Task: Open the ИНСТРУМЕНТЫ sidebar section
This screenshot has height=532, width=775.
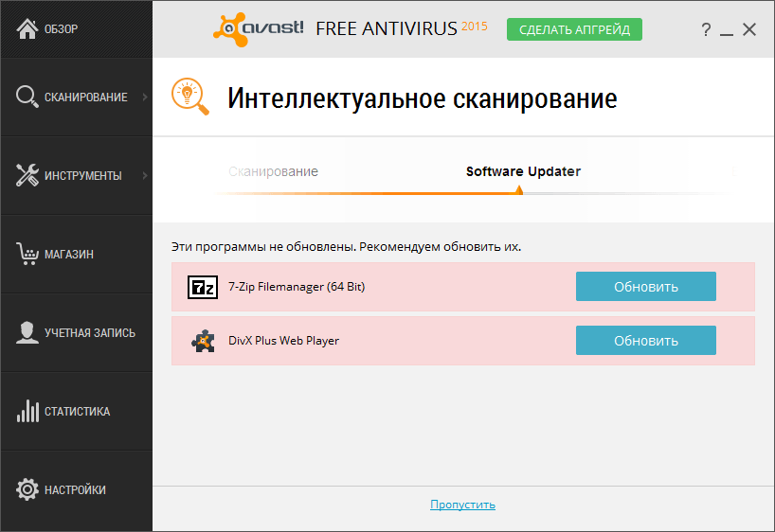Action: tap(76, 175)
